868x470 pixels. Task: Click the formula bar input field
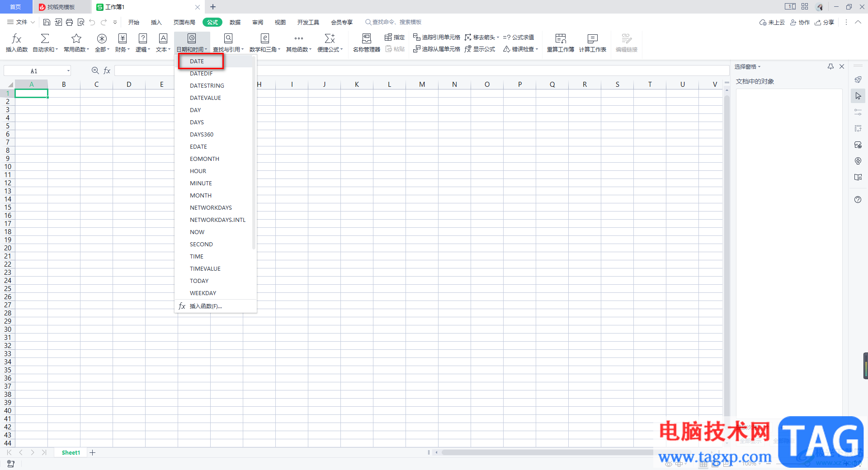click(x=421, y=70)
